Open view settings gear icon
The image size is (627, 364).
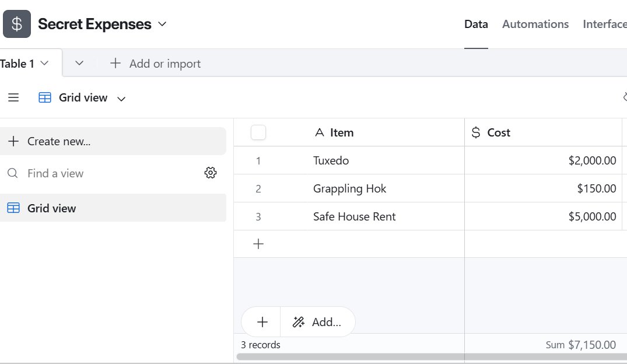(x=211, y=173)
